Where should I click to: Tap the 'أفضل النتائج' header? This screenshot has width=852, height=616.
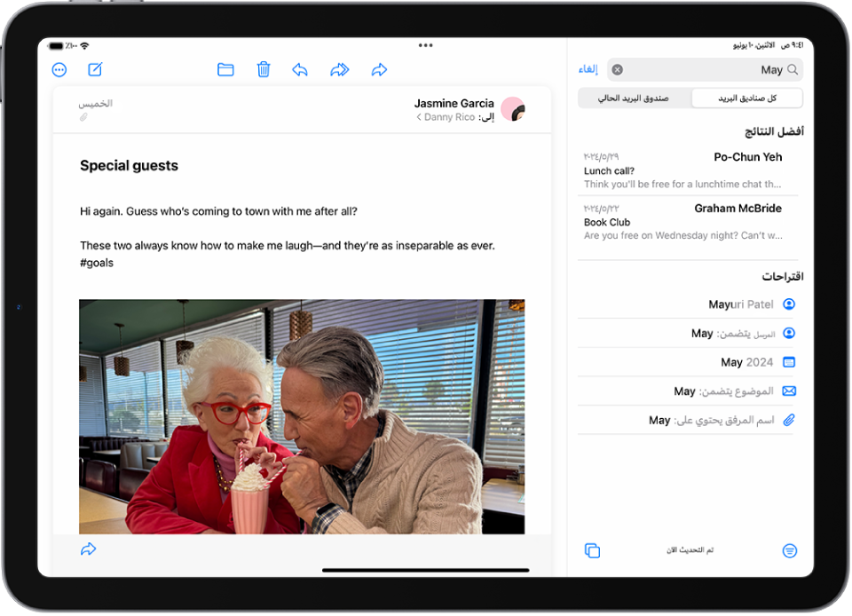click(x=774, y=131)
